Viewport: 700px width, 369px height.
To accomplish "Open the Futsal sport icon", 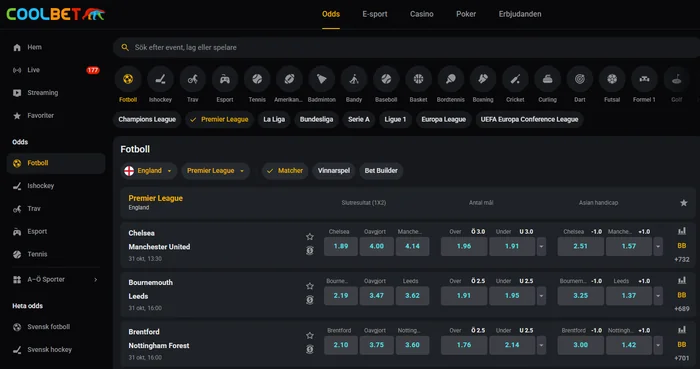I will [612, 79].
